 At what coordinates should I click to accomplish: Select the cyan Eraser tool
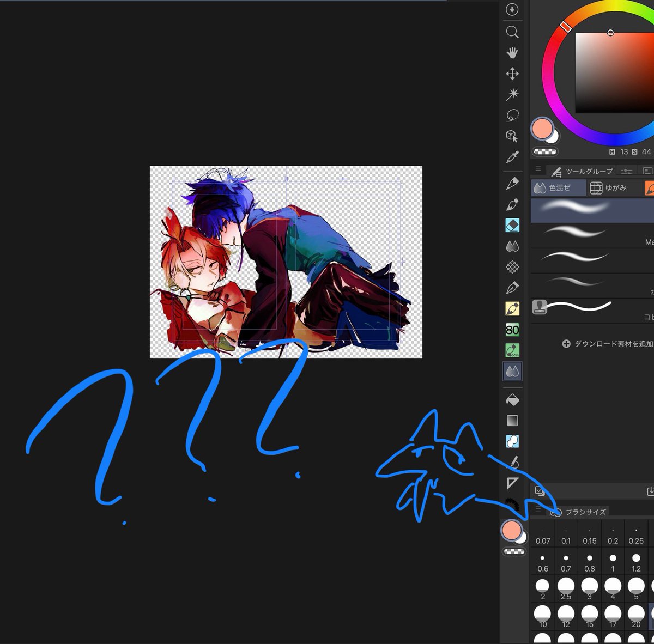(x=512, y=225)
